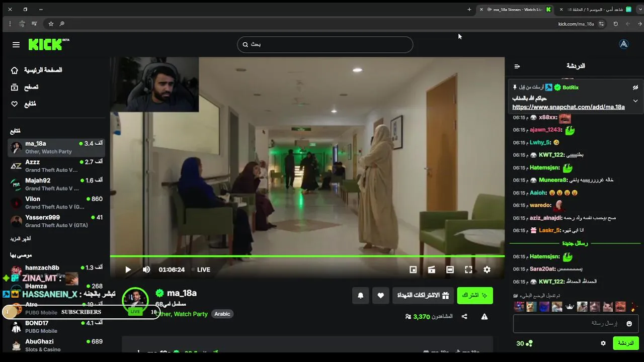Screen dimensions: 644x362
Task: Hide the pinned BotRix message
Action: coord(635,87)
